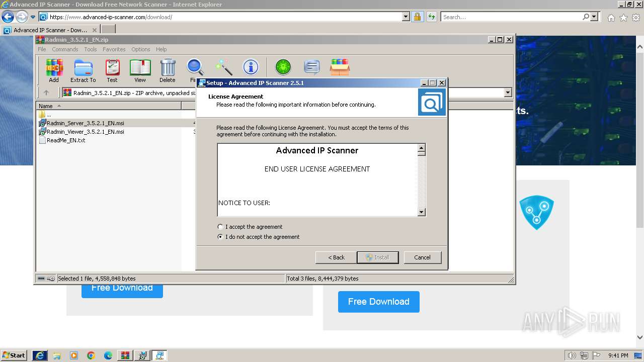644x362 pixels.
Task: Click the Extract To toolbar icon
Action: tap(83, 70)
